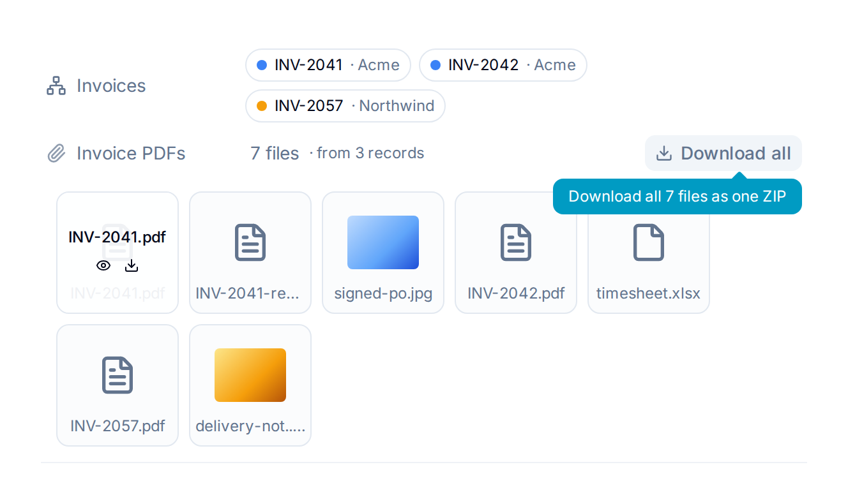Click the "Invoices" field label

point(111,85)
